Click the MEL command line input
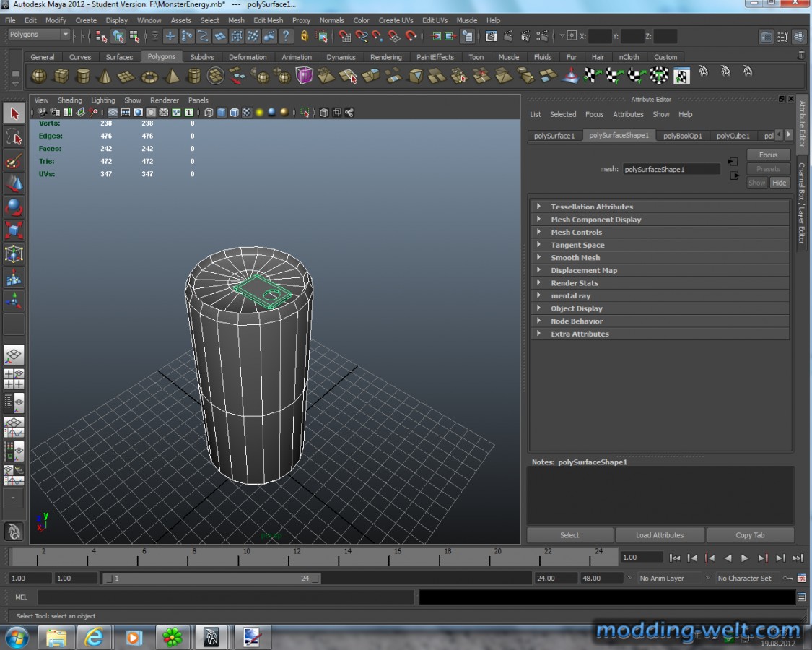The width and height of the screenshot is (812, 650). tap(226, 597)
